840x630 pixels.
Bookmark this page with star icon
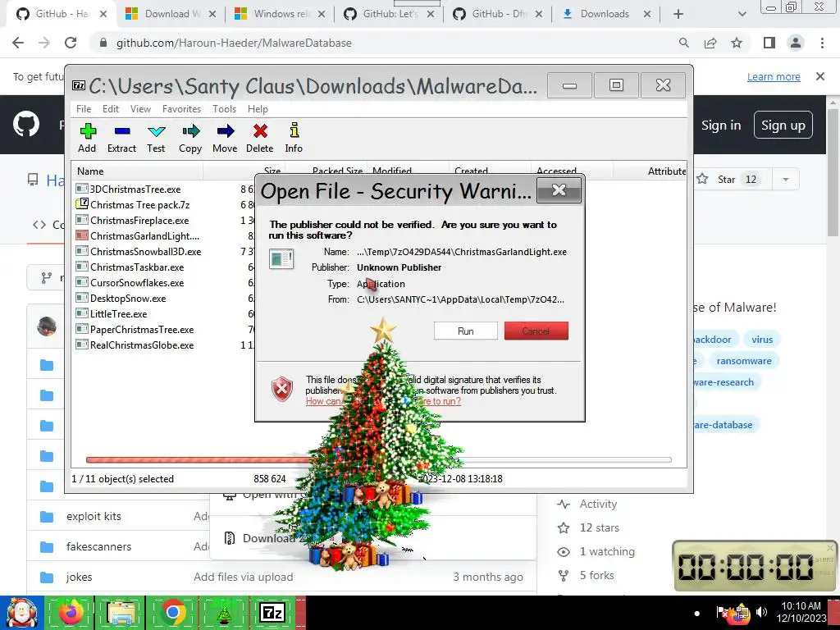pos(737,43)
